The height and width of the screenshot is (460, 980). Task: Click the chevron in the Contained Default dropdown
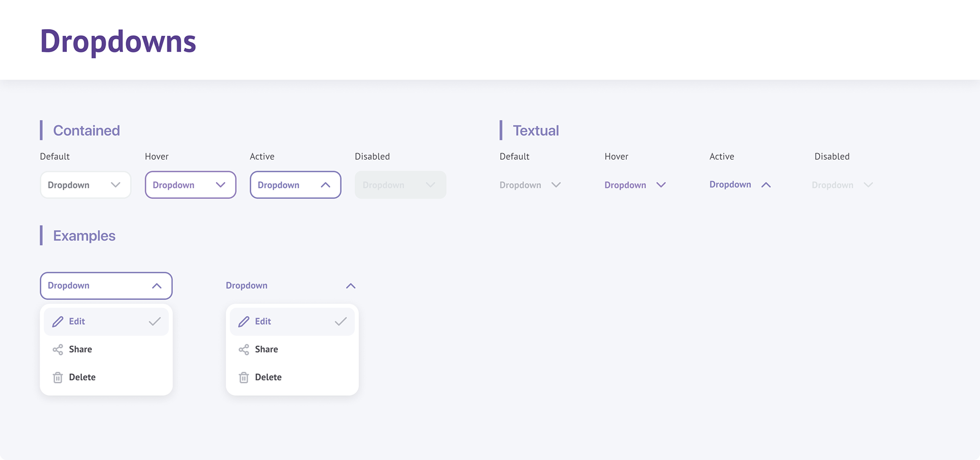(x=116, y=185)
